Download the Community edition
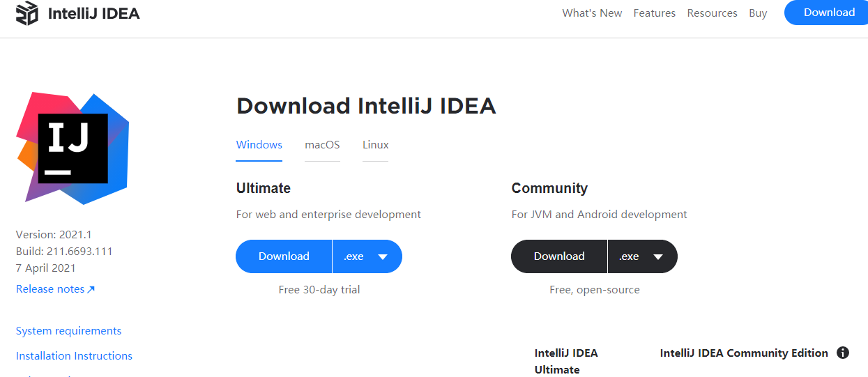The image size is (868, 377). 559,256
